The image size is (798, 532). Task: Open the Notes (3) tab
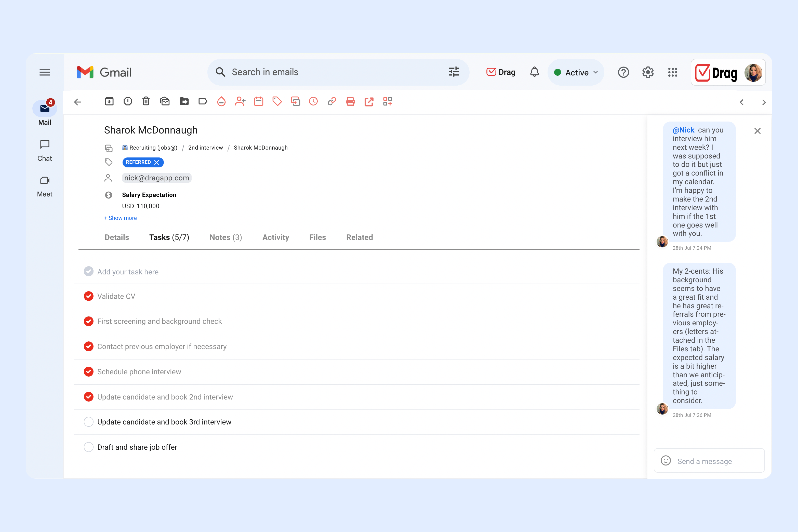[226, 237]
